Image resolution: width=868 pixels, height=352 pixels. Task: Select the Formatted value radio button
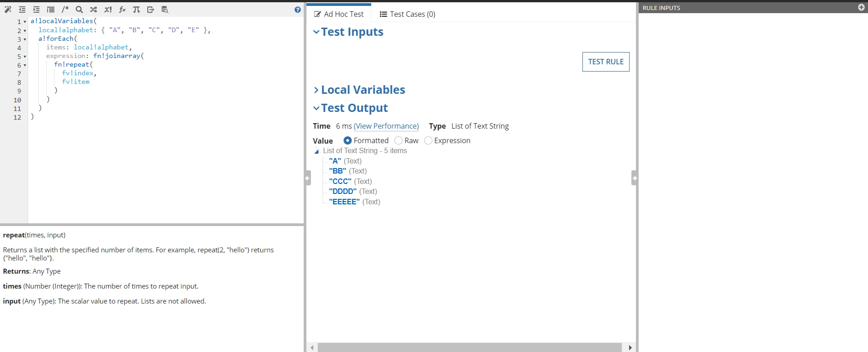click(348, 140)
